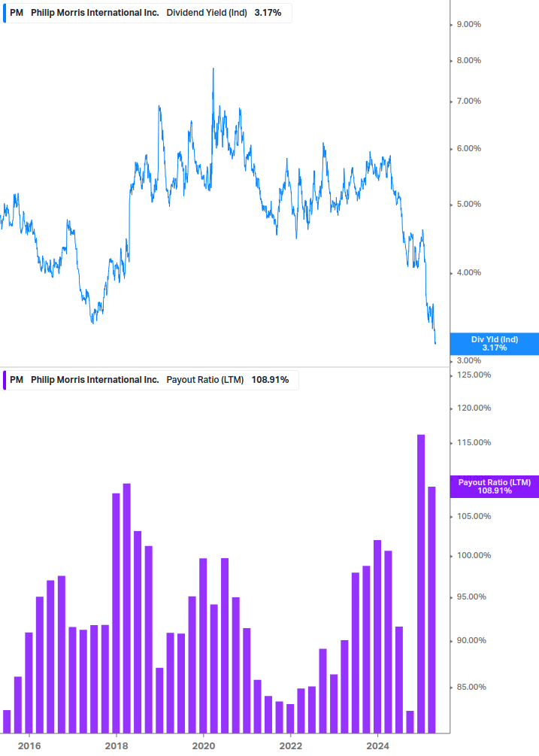Click the 2024 time axis label
This screenshot has width=539, height=756.
tap(377, 746)
